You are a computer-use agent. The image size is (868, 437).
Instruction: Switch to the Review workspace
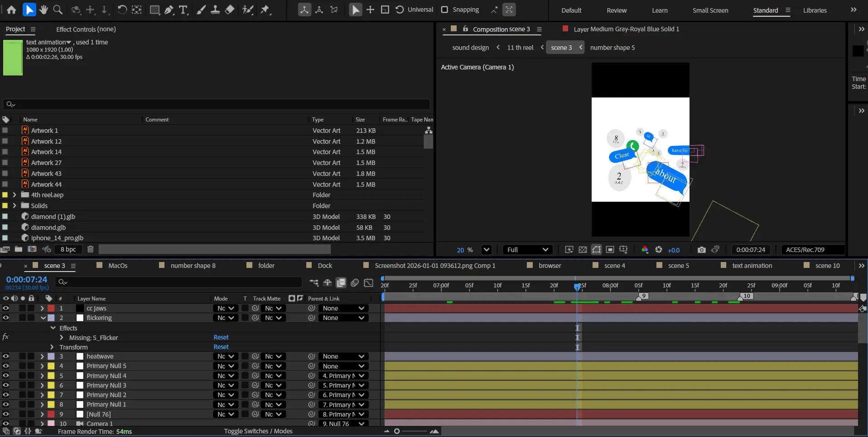pyautogui.click(x=616, y=10)
